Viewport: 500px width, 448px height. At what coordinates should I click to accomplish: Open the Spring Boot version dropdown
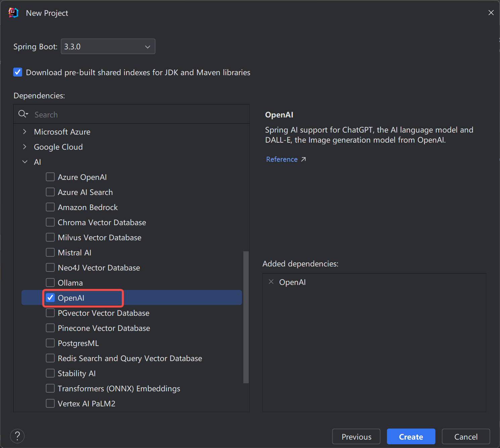pyautogui.click(x=108, y=47)
